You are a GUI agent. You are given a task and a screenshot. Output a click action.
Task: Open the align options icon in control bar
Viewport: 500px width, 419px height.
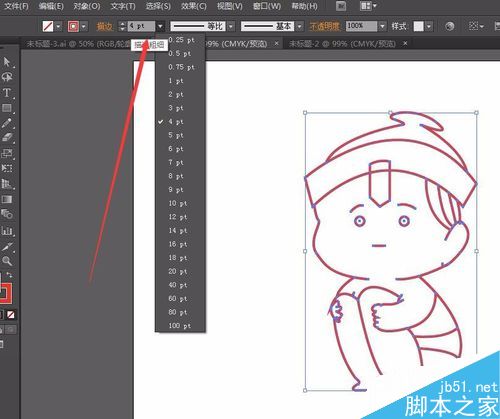pyautogui.click(x=476, y=26)
